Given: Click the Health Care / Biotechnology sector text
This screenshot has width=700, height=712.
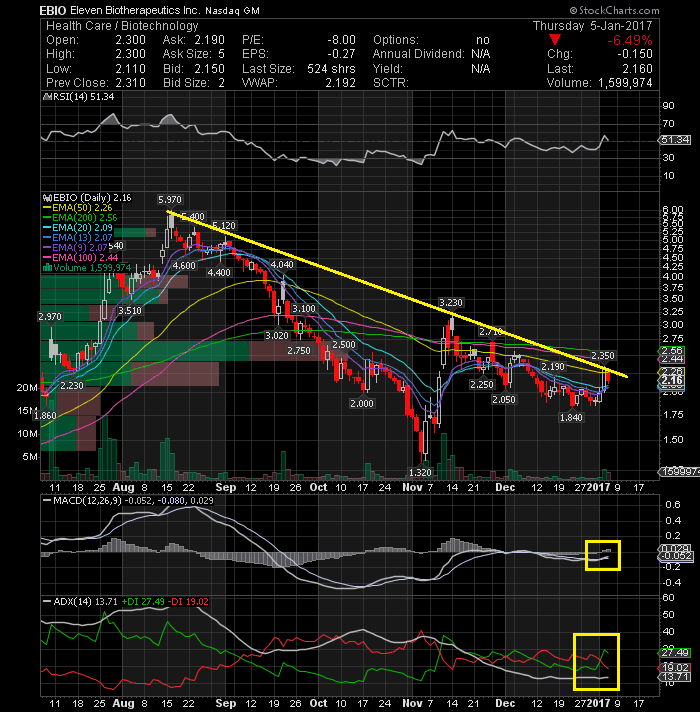Looking at the screenshot, I should [122, 25].
